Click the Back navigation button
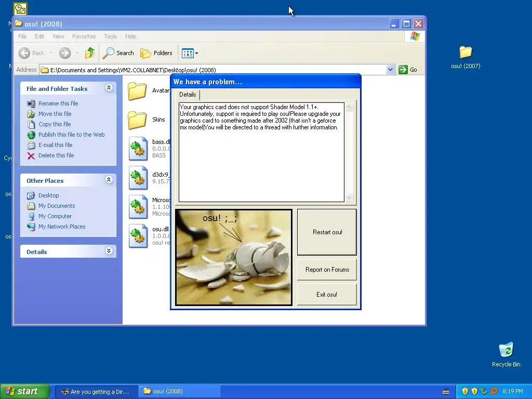The height and width of the screenshot is (399, 532). coord(31,53)
